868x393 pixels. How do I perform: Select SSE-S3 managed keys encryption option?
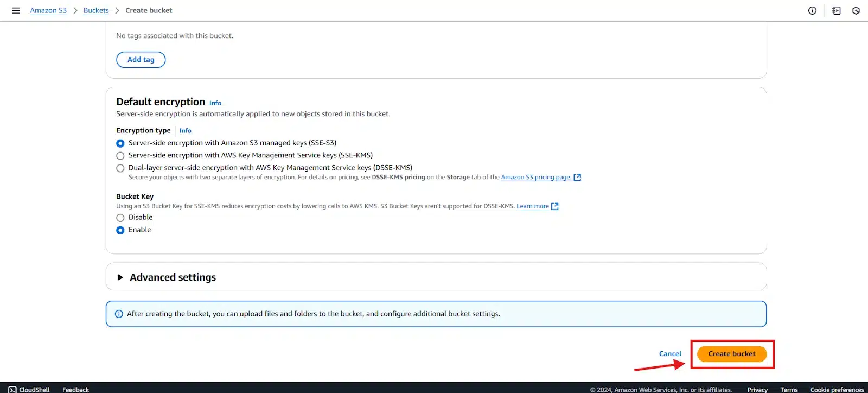[x=120, y=143]
